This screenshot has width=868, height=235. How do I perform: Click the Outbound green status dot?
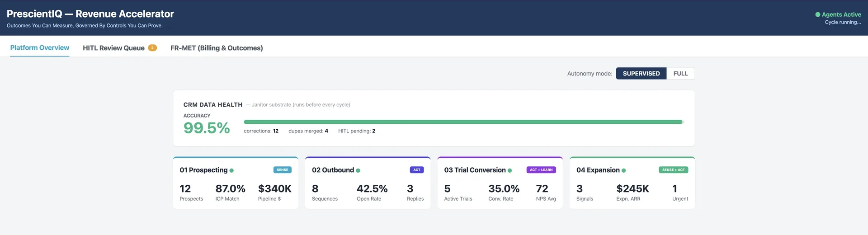358,170
